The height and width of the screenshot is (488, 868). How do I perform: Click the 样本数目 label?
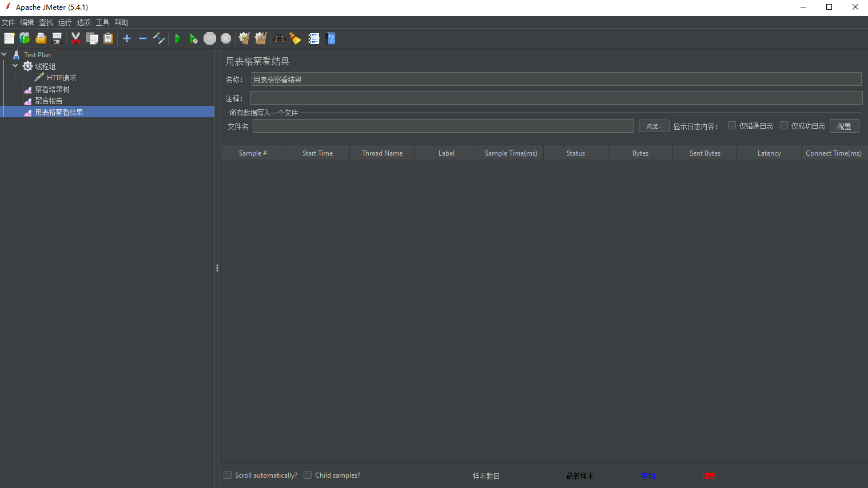pyautogui.click(x=486, y=476)
